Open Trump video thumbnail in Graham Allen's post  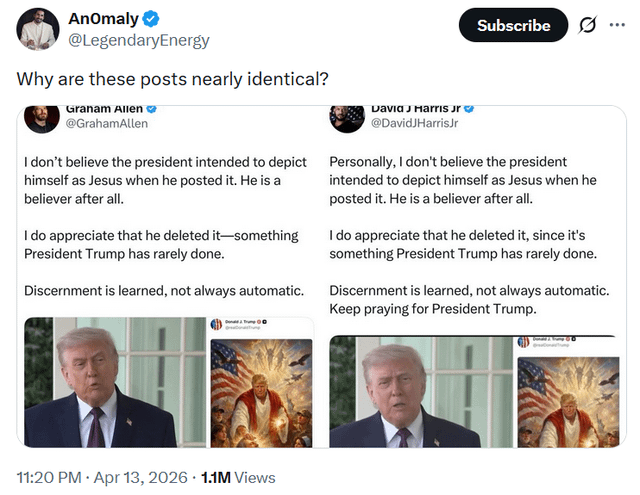point(114,382)
